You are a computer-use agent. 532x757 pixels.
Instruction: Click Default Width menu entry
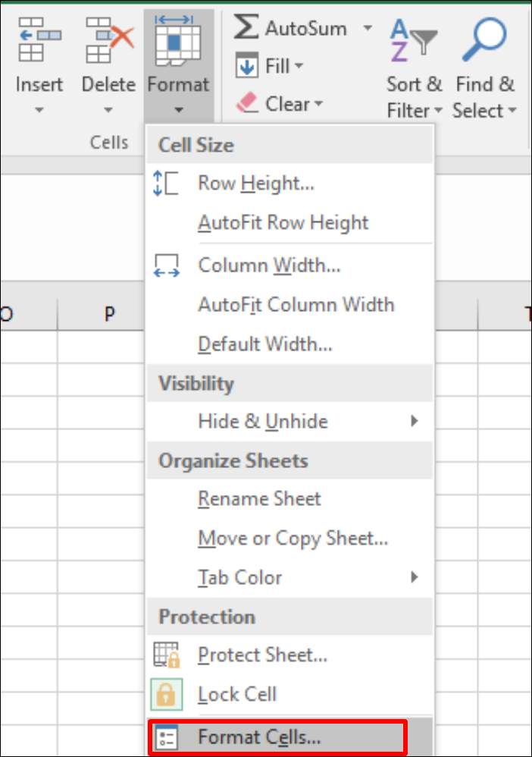coord(264,344)
